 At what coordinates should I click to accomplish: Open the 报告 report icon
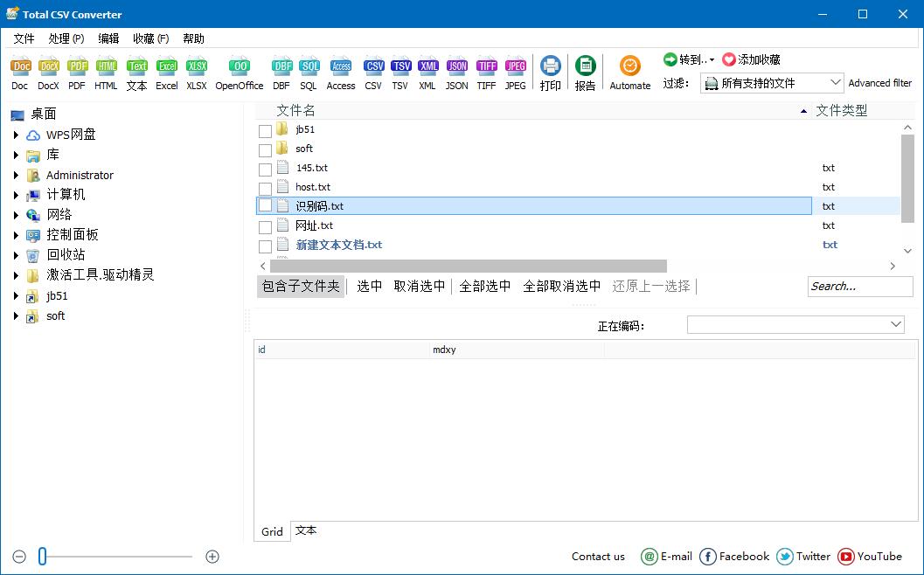coord(585,66)
